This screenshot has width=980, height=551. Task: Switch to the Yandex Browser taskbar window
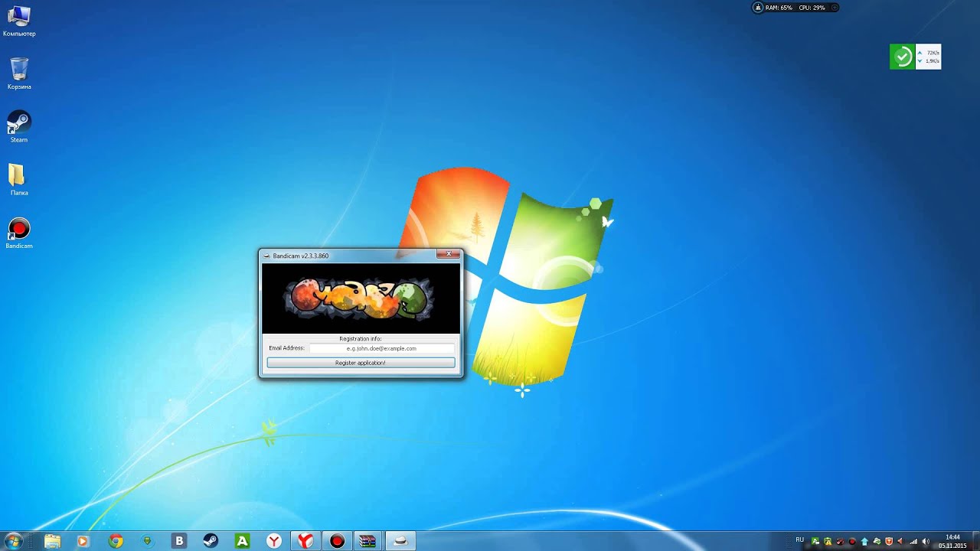305,541
